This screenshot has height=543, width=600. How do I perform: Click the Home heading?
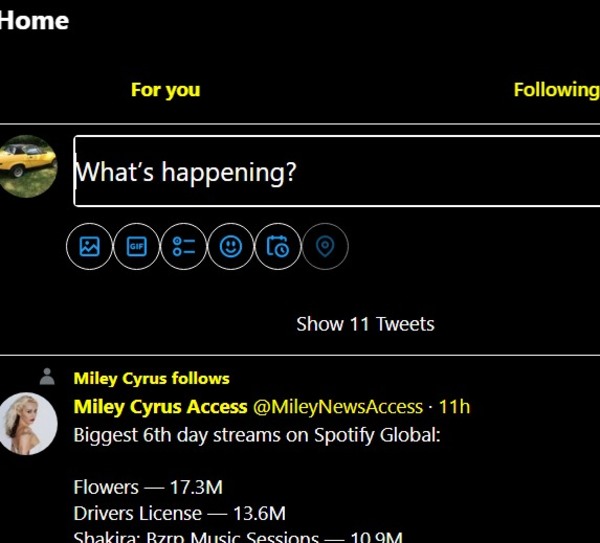pos(34,20)
